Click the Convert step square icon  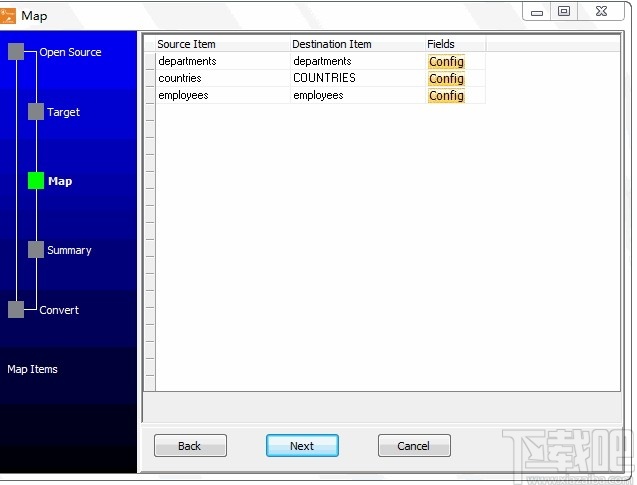coord(16,310)
